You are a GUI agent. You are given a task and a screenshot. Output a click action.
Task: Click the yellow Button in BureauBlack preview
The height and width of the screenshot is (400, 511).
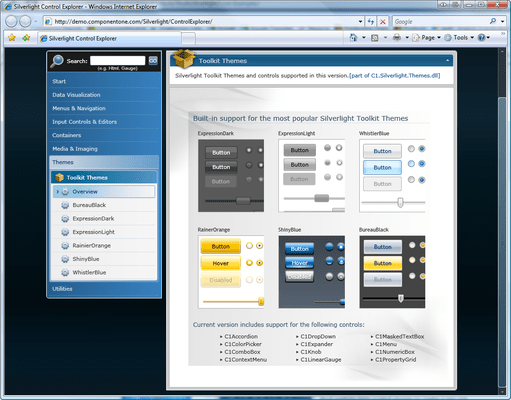(x=383, y=263)
